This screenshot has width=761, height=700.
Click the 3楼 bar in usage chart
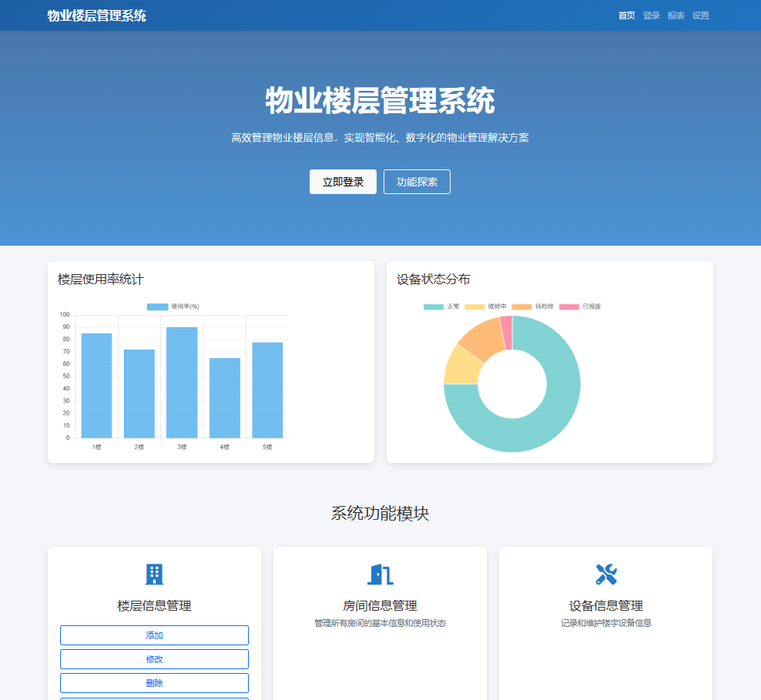coord(180,383)
